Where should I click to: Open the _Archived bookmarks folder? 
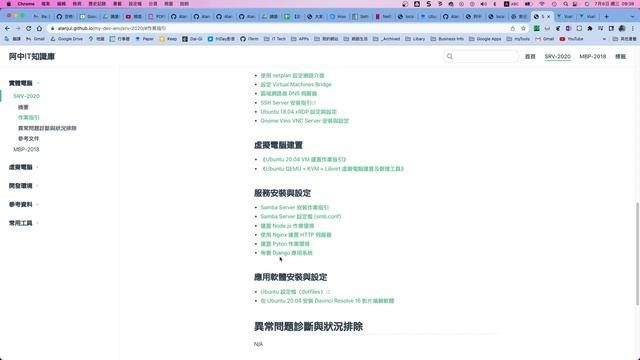(x=387, y=39)
